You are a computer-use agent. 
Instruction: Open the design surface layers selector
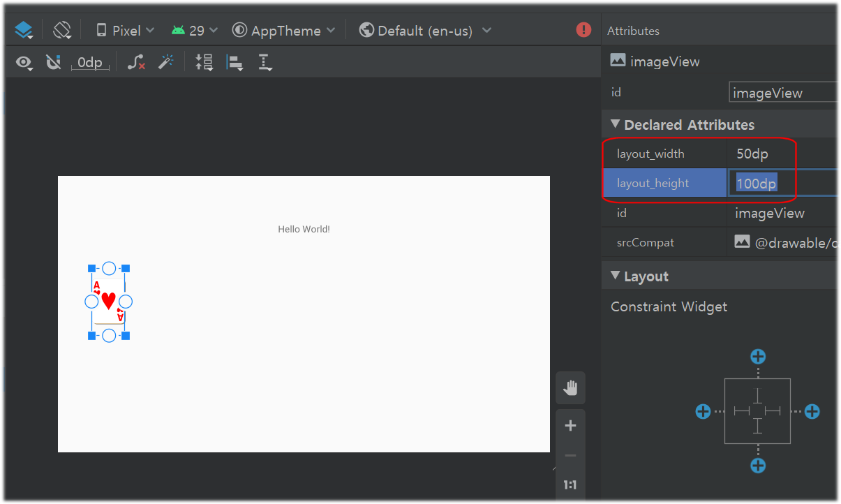pyautogui.click(x=24, y=30)
